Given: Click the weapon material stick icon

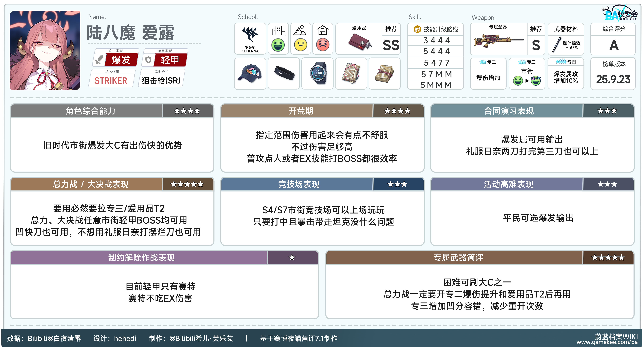Looking at the screenshot, I should click(x=557, y=45).
